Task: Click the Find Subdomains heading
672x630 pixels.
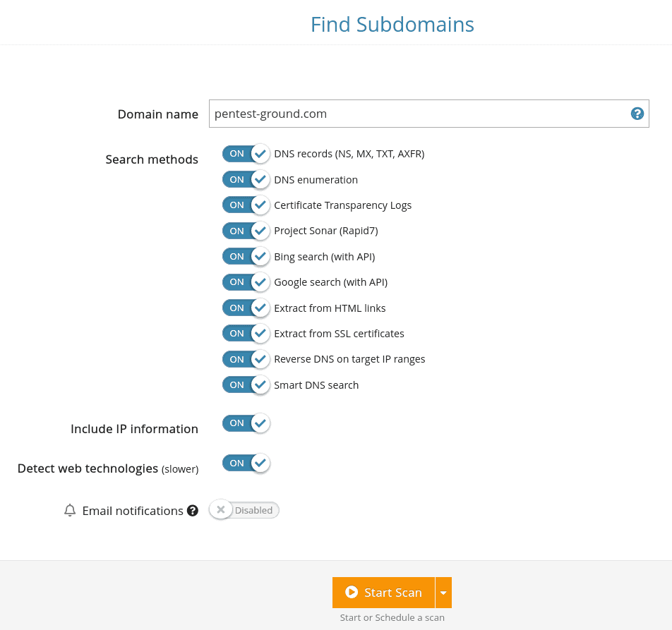Action: click(392, 24)
